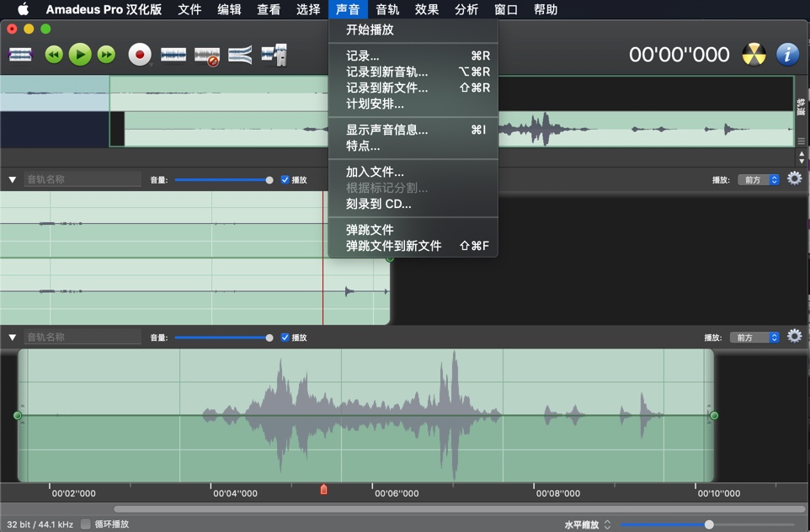The height and width of the screenshot is (532, 810).
Task: Choose 开始播放 from the menu
Action: pyautogui.click(x=413, y=30)
